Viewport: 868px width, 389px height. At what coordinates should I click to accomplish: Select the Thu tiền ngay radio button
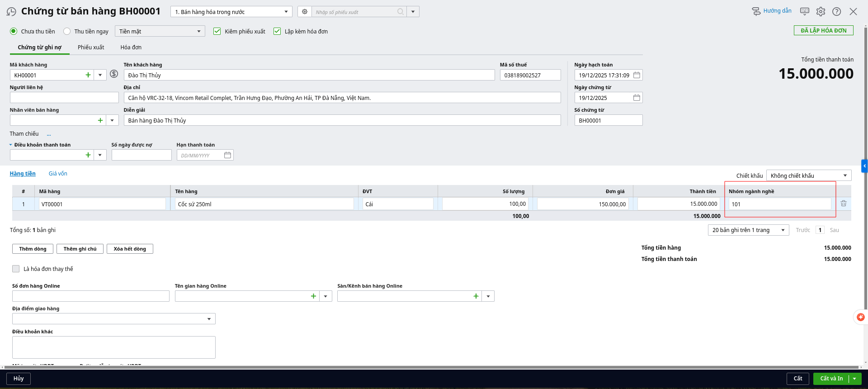67,31
